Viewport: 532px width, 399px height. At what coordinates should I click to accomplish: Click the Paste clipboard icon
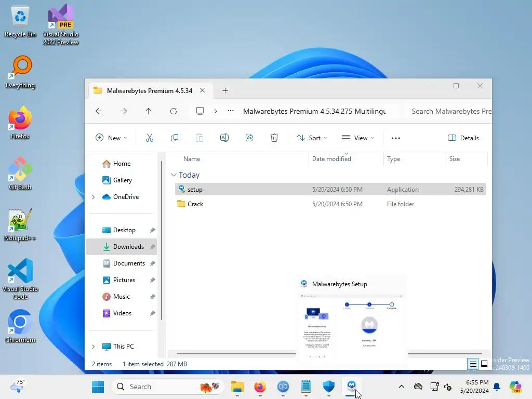pos(199,138)
